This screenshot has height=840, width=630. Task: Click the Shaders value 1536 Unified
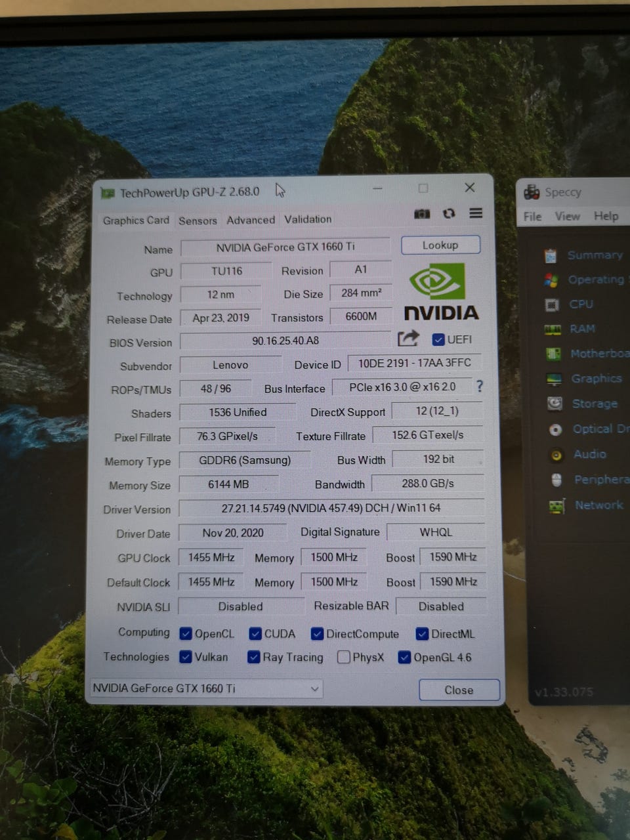(238, 412)
